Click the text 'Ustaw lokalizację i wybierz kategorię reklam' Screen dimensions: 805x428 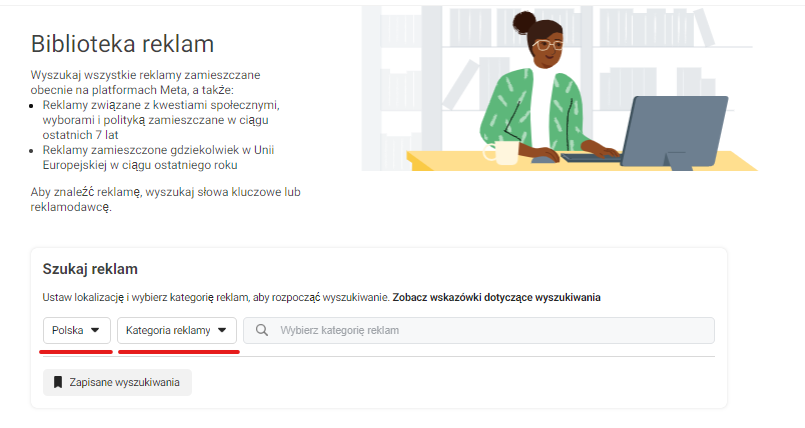pyautogui.click(x=145, y=298)
